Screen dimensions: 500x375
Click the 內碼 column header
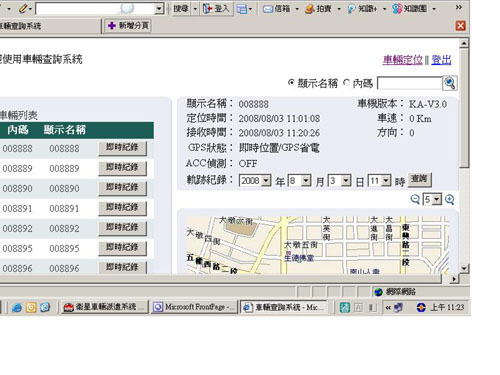[x=18, y=130]
